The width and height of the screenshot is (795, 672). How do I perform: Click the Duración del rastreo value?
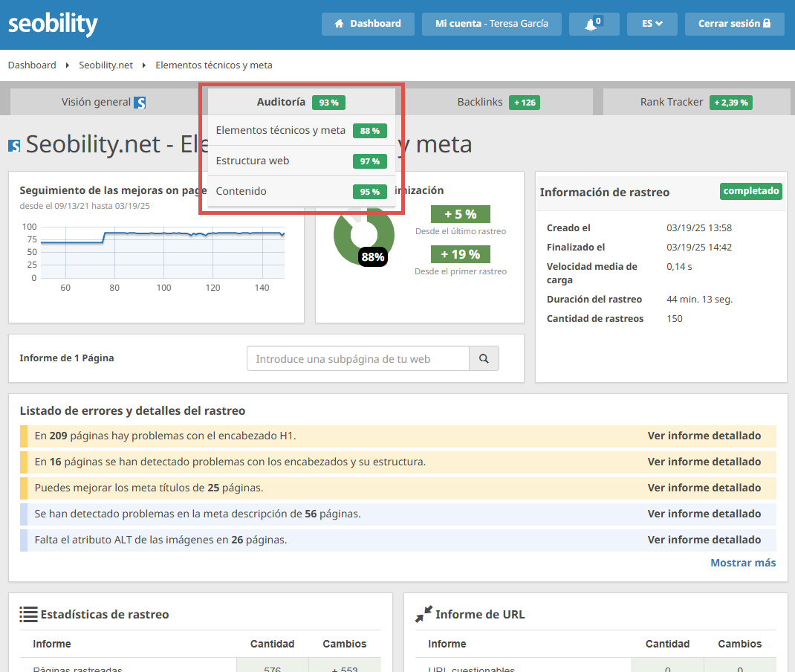(700, 300)
